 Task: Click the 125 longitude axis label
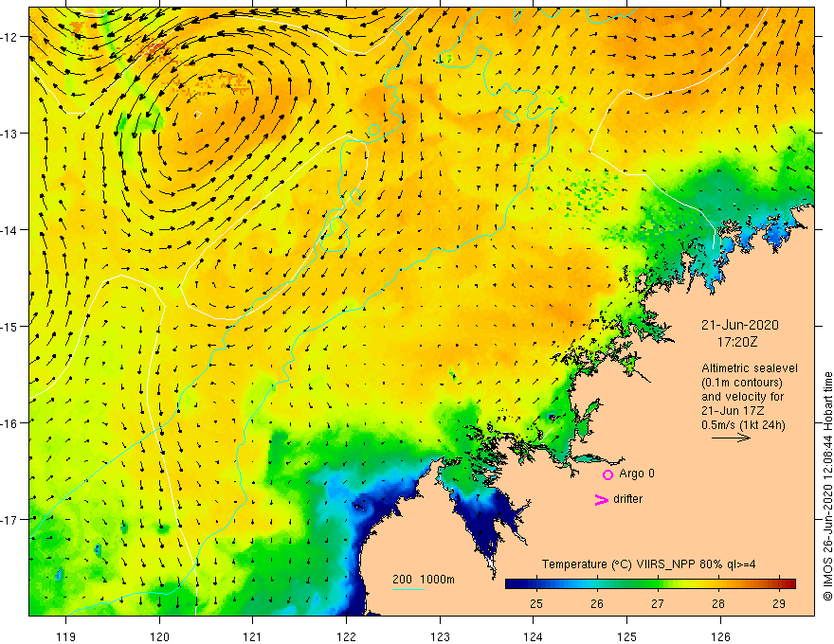point(627,637)
